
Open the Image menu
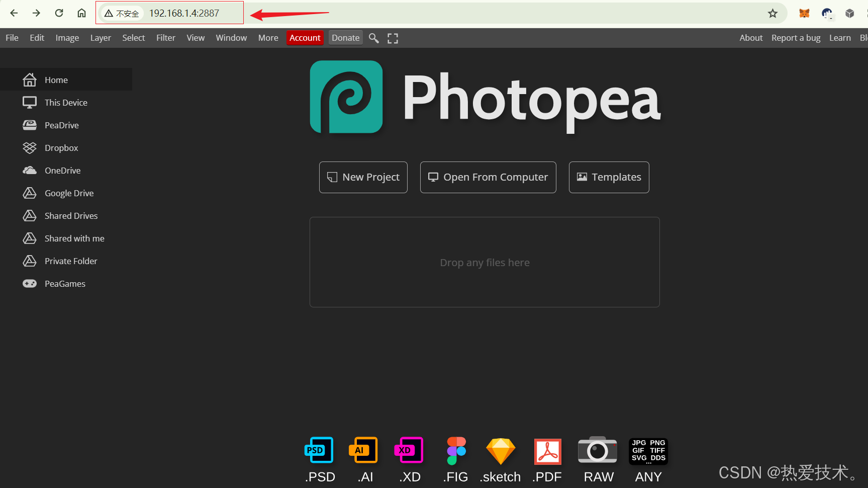67,38
